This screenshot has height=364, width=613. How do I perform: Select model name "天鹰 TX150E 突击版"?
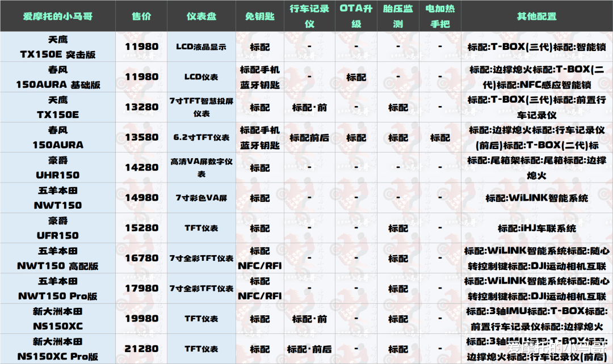[x=58, y=47]
